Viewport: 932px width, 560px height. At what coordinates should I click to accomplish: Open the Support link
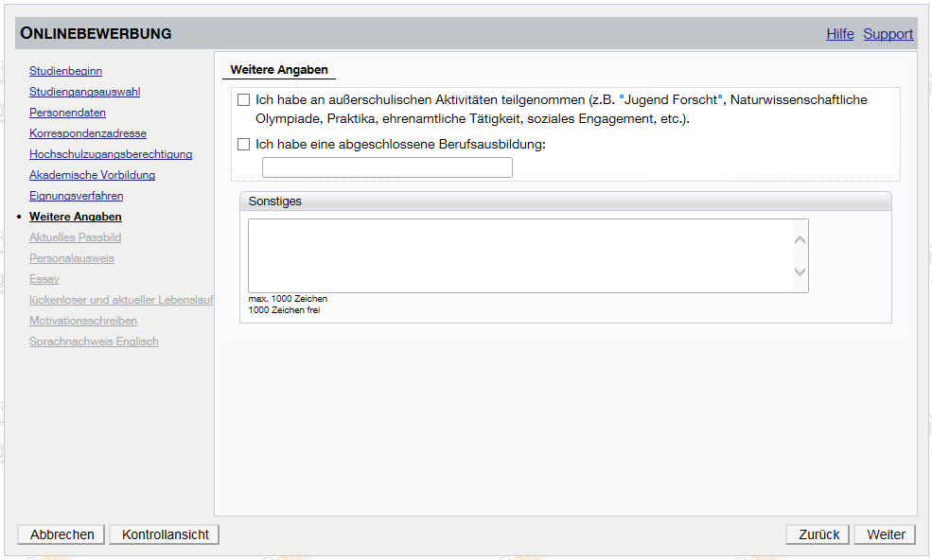(x=888, y=34)
